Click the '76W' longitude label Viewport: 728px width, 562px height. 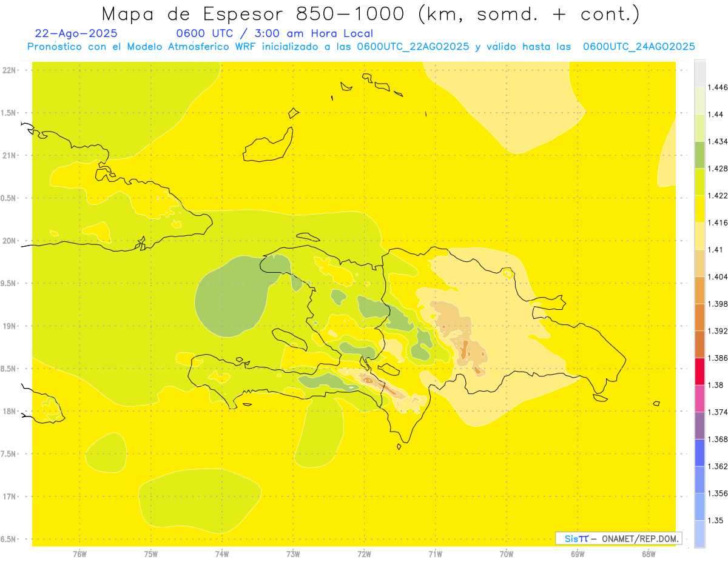click(x=79, y=554)
